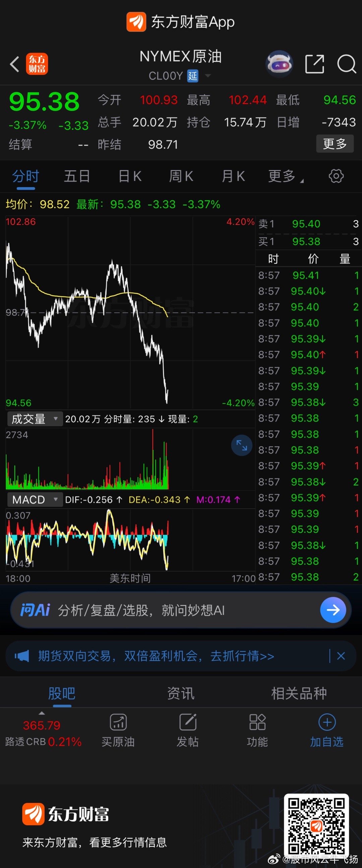
Task: Close the futures trading promo banner
Action: click(x=341, y=656)
